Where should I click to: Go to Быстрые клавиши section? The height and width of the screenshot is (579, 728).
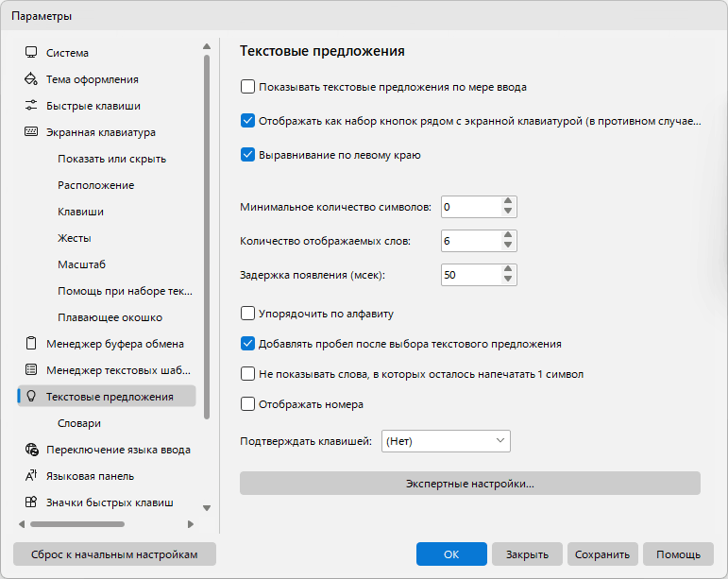(107, 106)
